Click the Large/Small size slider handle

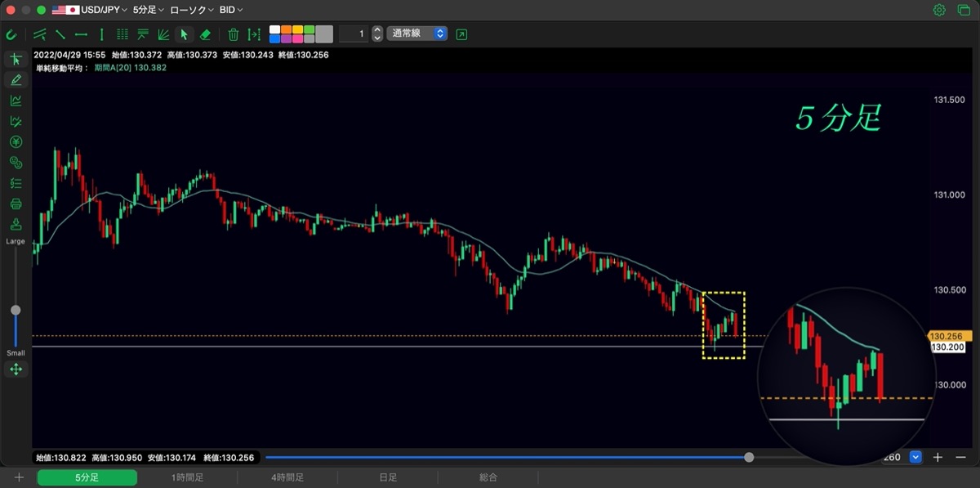pos(16,310)
